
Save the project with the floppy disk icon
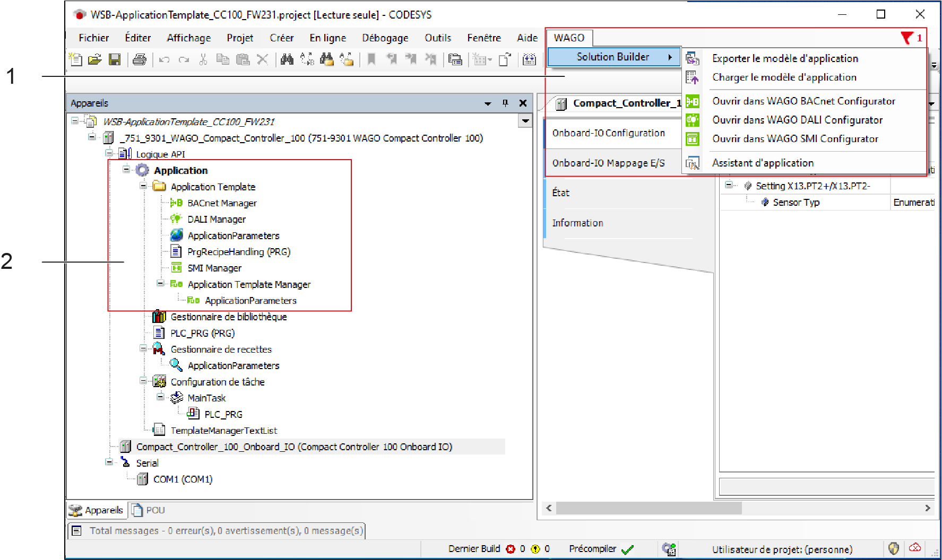tap(115, 59)
